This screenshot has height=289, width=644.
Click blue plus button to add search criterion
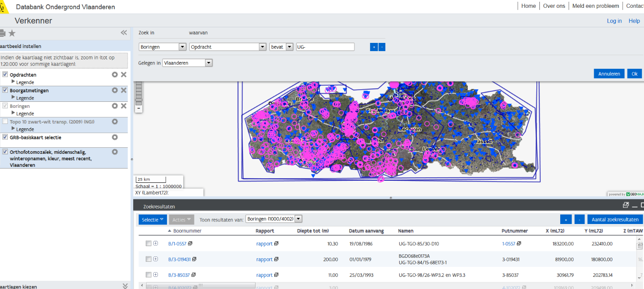[374, 47]
